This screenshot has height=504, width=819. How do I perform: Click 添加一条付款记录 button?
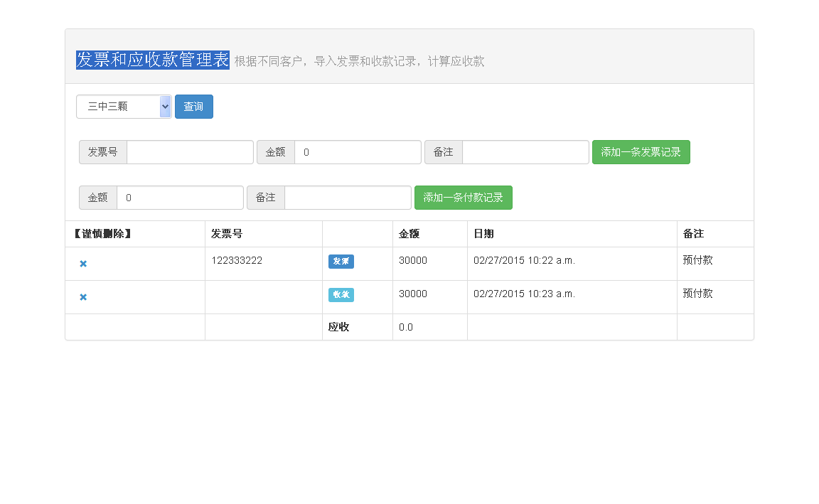[463, 198]
